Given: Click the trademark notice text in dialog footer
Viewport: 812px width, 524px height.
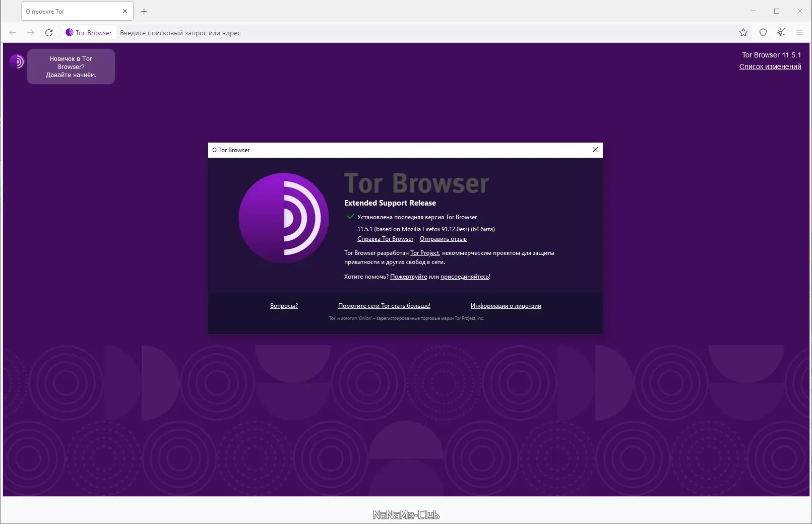Looking at the screenshot, I should [406, 318].
